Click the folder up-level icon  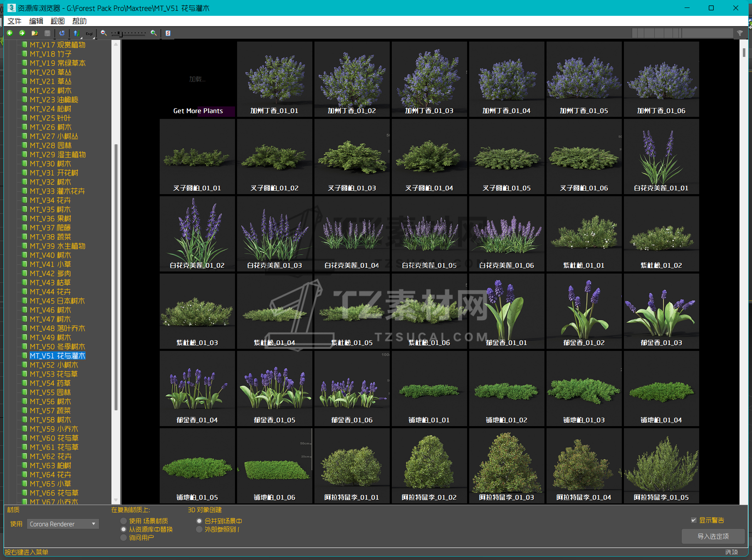pyautogui.click(x=35, y=33)
